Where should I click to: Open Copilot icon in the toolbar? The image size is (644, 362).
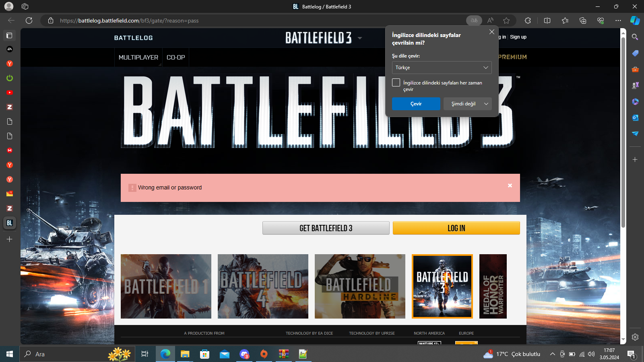pyautogui.click(x=635, y=21)
